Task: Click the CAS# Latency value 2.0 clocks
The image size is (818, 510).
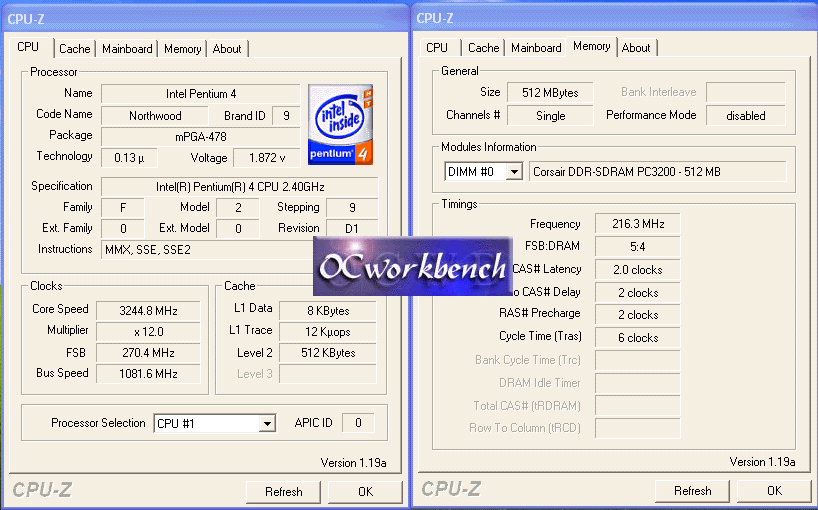Action: [x=637, y=270]
